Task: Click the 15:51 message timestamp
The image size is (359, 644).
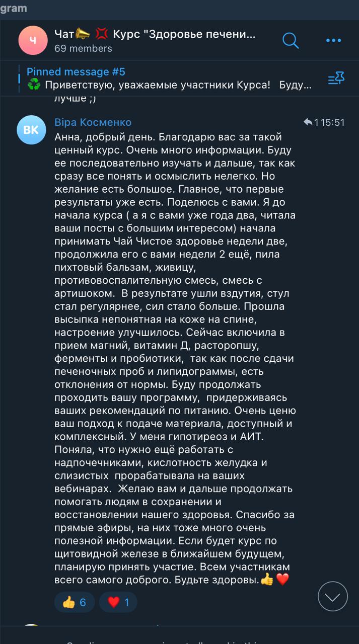Action: 332,122
